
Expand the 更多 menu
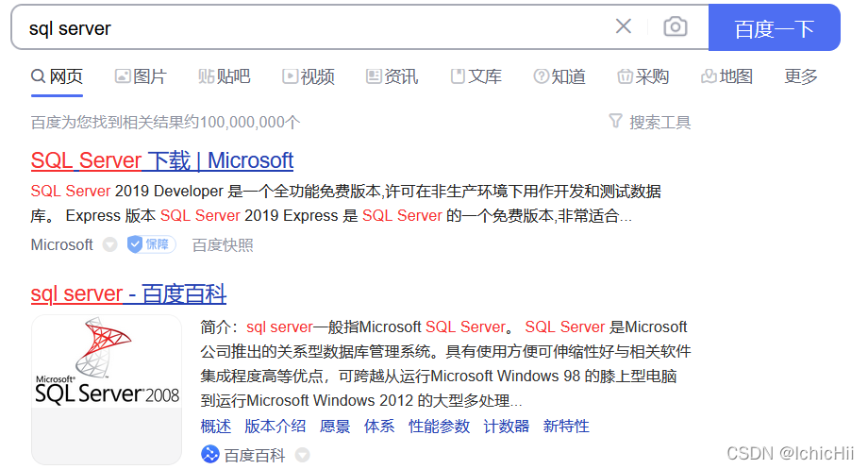[x=801, y=76]
